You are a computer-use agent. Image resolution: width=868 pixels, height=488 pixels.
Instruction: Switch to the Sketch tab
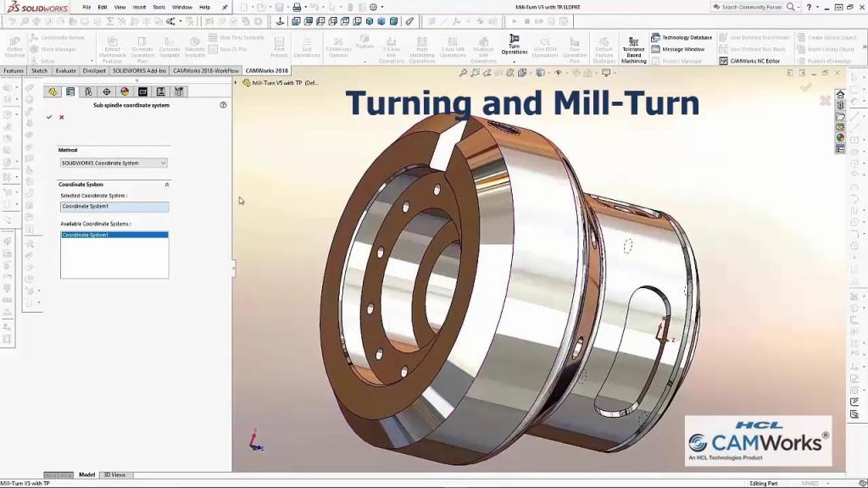[39, 71]
